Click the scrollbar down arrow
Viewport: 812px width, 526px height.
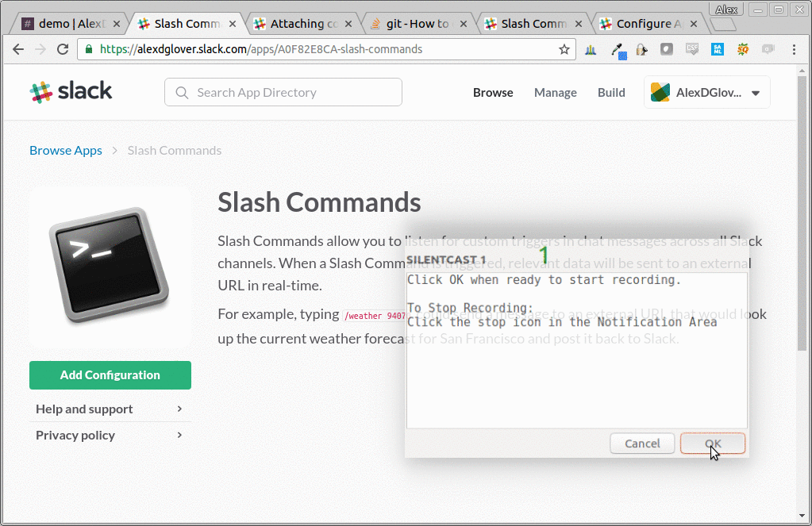[802, 516]
